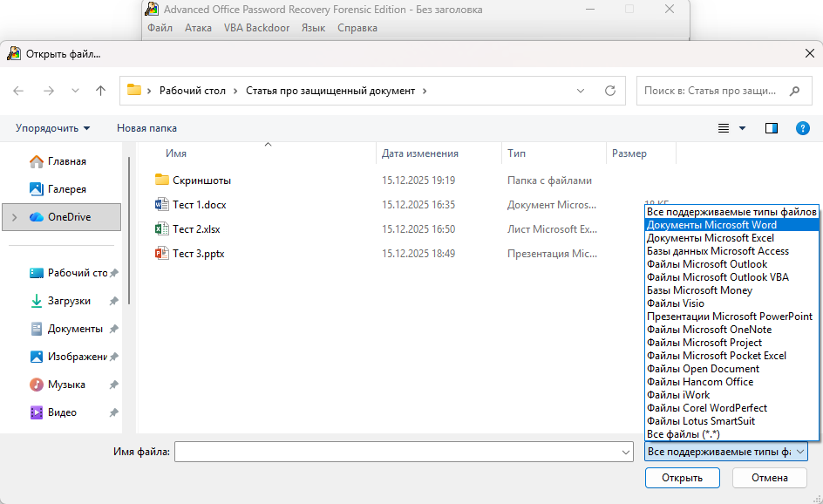The image size is (823, 504).
Task: Select the PowerPoint icon of Тест 3.pptx
Action: (x=161, y=253)
